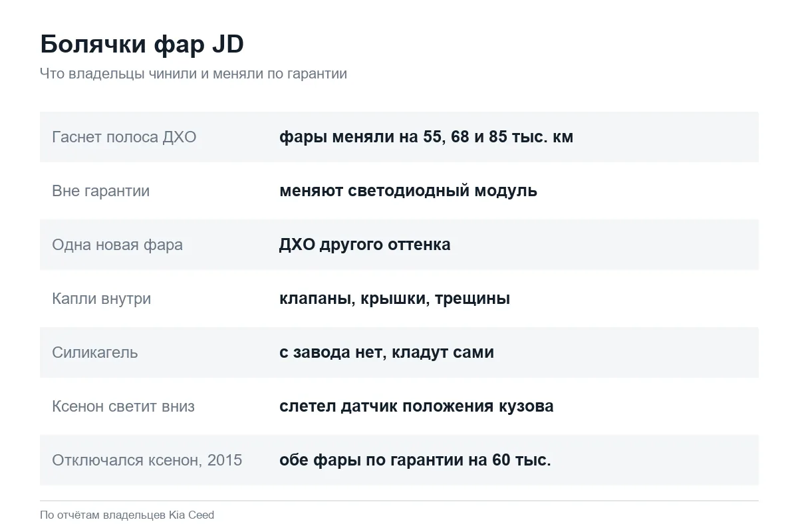Screen dimensions: 798x532
Task: Click footer note "По отчётам владельцев Kia Ceed"
Action: [127, 515]
